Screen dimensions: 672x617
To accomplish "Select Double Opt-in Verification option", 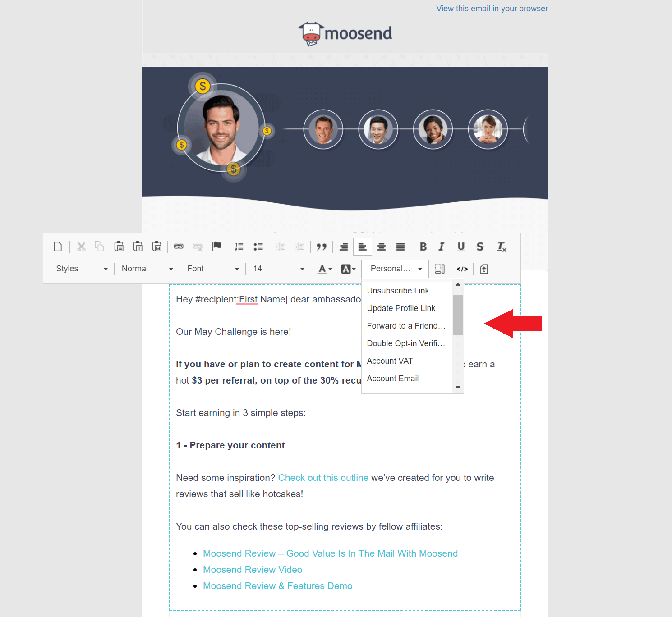I will (x=407, y=343).
